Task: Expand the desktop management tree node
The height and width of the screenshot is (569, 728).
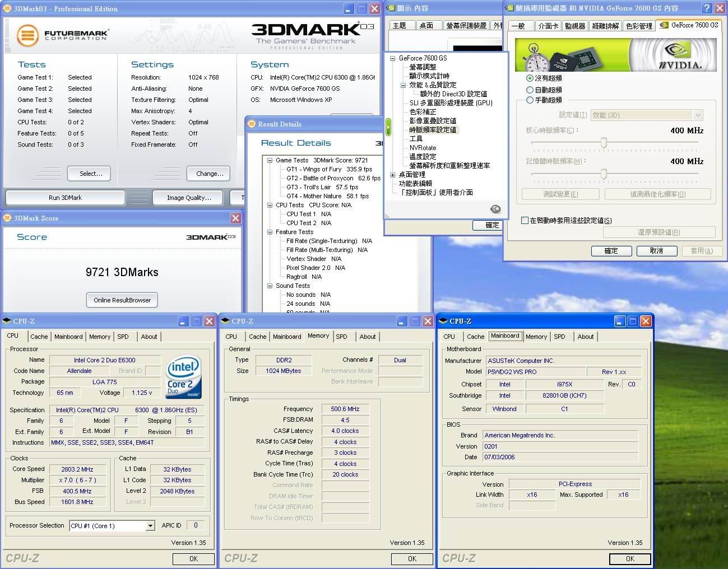Action: [x=392, y=175]
